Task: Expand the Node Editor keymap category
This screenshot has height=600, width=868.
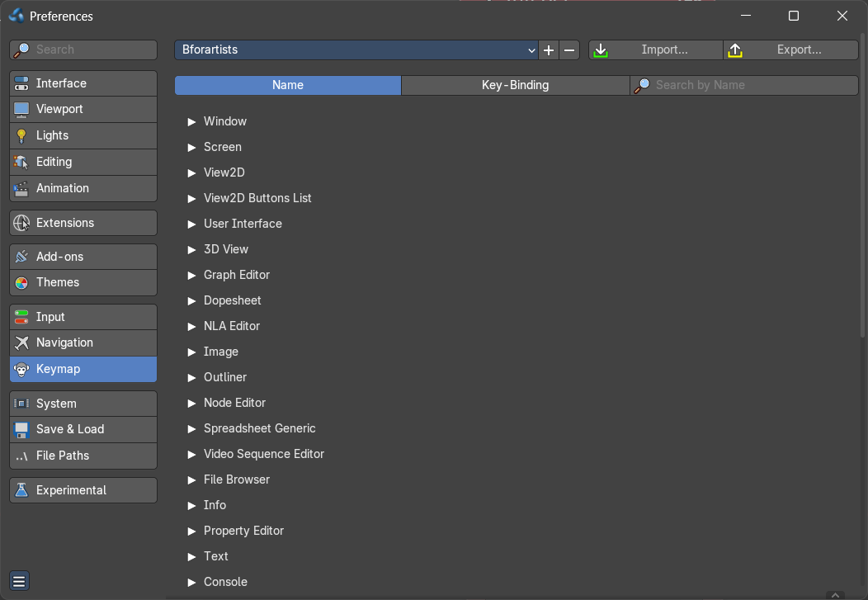Action: tap(191, 403)
